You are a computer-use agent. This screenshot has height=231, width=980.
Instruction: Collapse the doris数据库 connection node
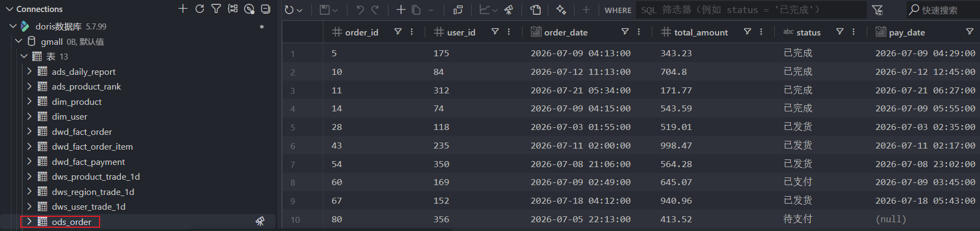[13, 26]
